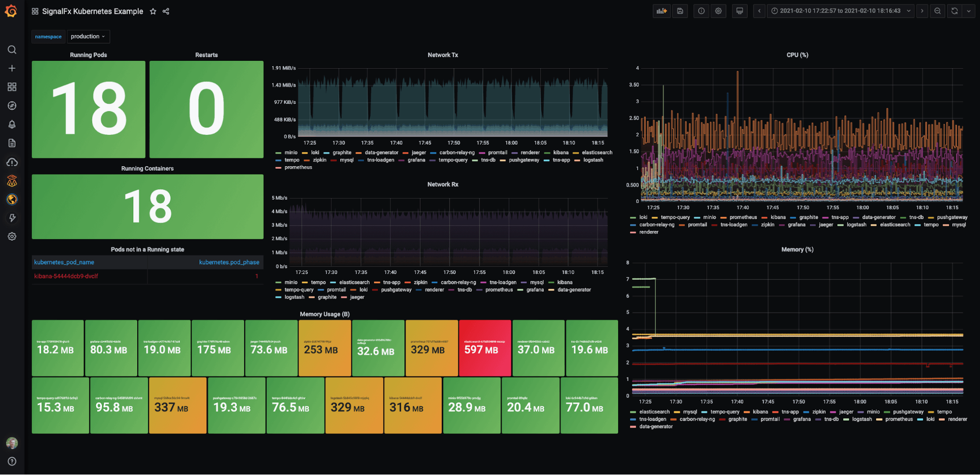Expand the refresh interval dropdown
This screenshot has width=980, height=475.
968,11
